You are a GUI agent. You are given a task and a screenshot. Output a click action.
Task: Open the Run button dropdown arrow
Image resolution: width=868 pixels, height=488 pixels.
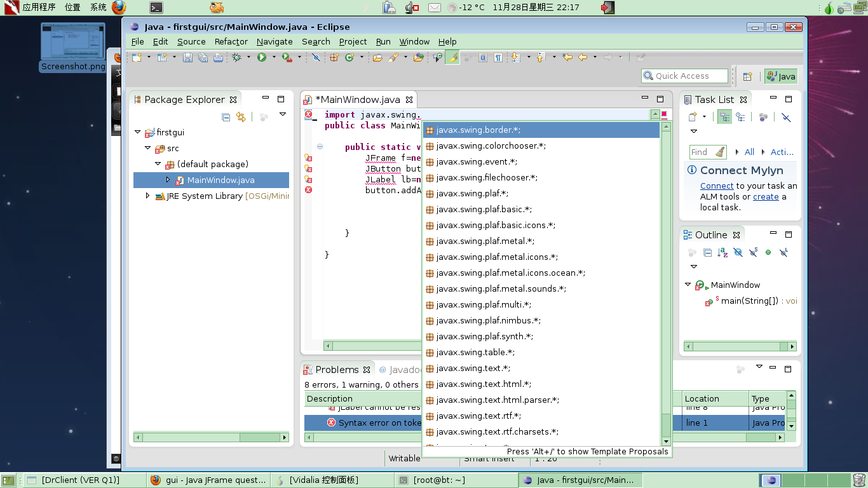point(274,57)
